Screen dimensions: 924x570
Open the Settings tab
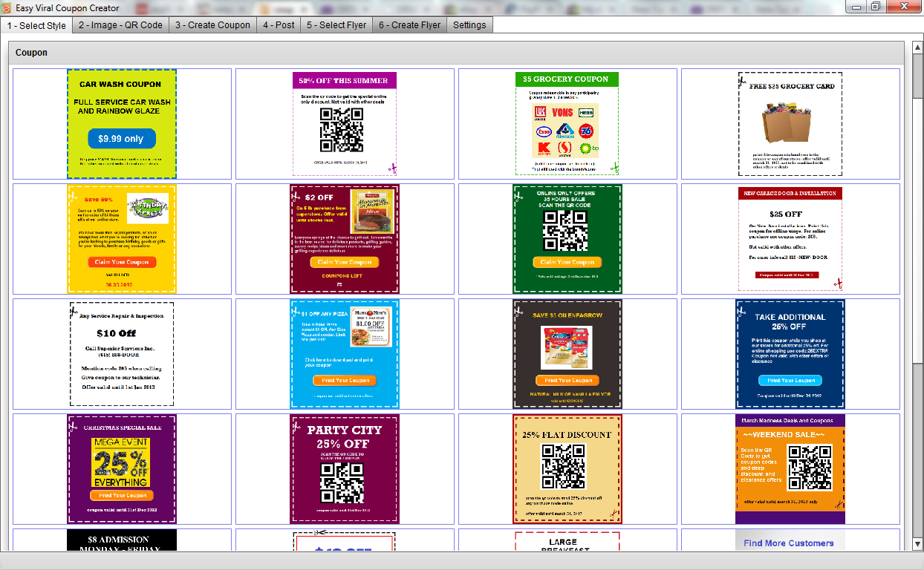(x=469, y=24)
